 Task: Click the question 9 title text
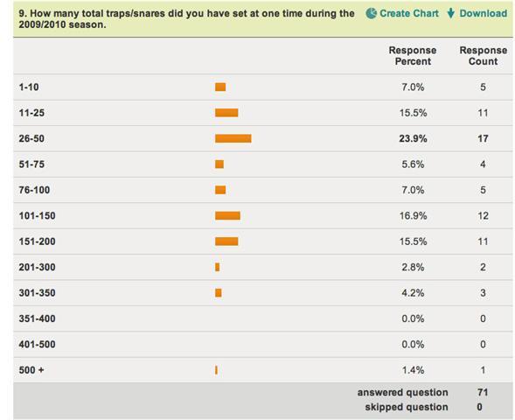click(186, 19)
